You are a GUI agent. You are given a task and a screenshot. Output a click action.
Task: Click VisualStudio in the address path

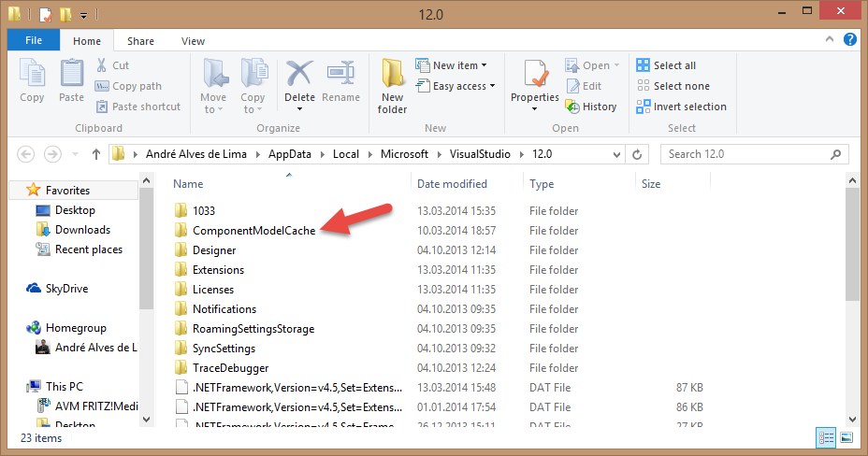pos(480,154)
